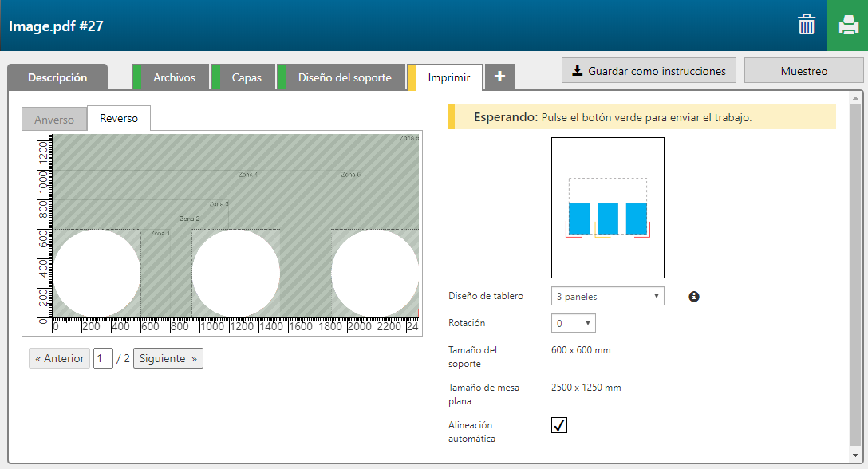Click the trash can delete icon
Viewport: 868px width, 469px height.
(807, 26)
